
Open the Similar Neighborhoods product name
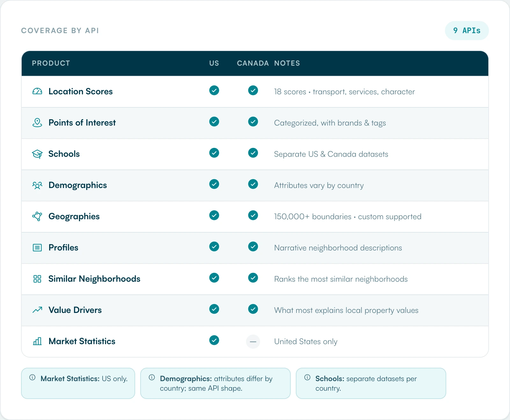pos(94,279)
